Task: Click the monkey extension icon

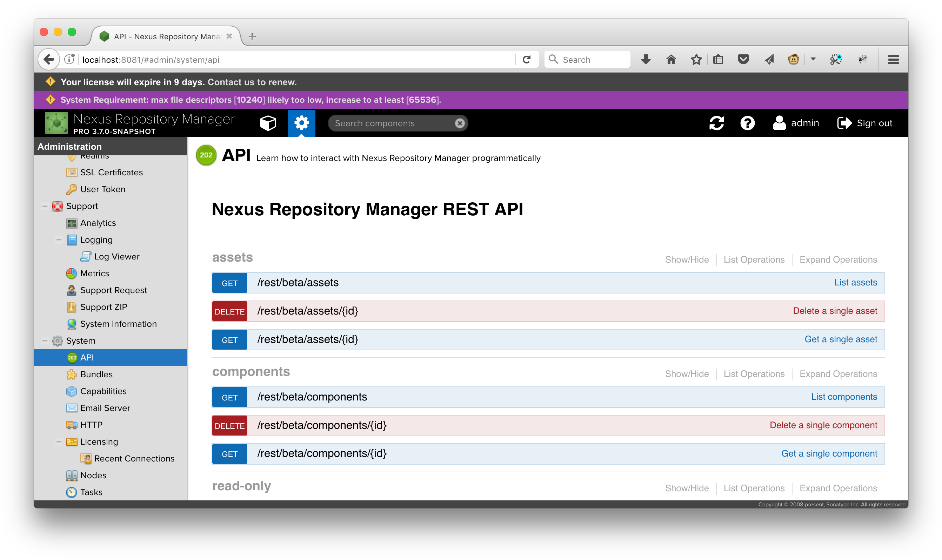Action: click(x=793, y=60)
